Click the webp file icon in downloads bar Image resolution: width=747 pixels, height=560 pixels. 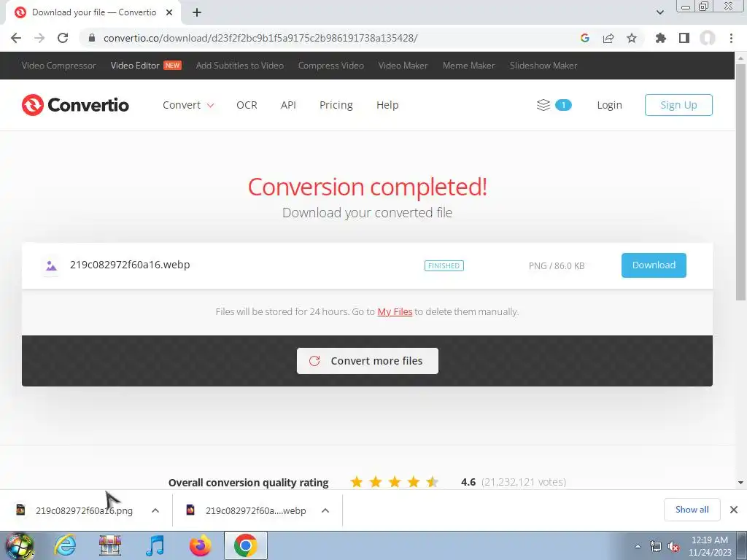(x=190, y=510)
